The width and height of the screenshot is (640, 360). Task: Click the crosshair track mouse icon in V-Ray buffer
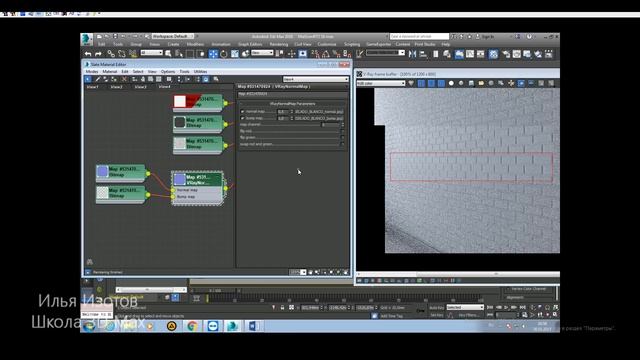pos(511,83)
